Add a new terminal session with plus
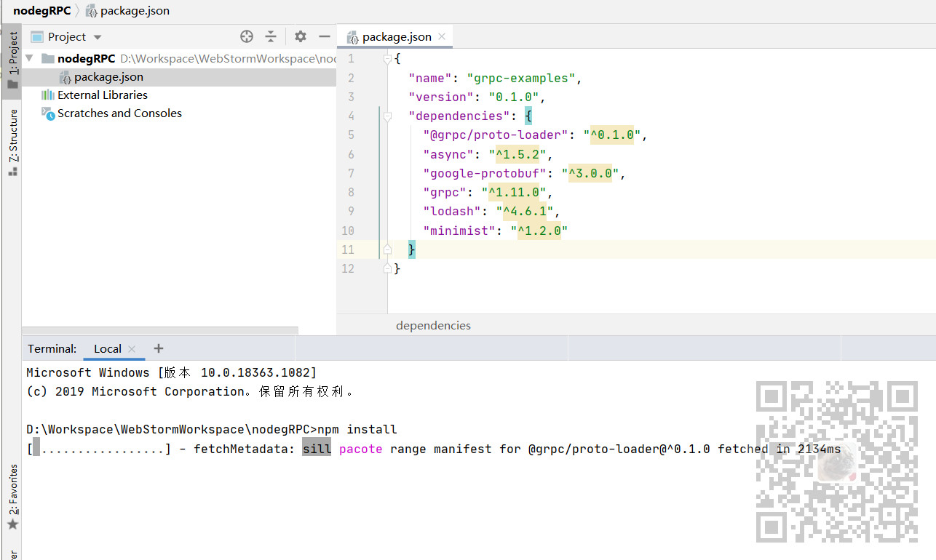The image size is (936, 560). pyautogui.click(x=159, y=348)
